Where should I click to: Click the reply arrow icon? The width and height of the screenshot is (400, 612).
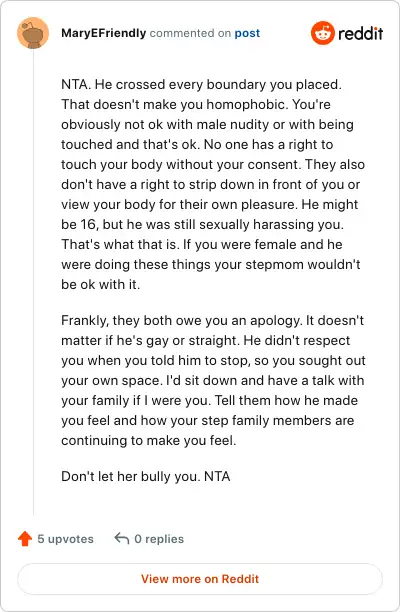(121, 538)
